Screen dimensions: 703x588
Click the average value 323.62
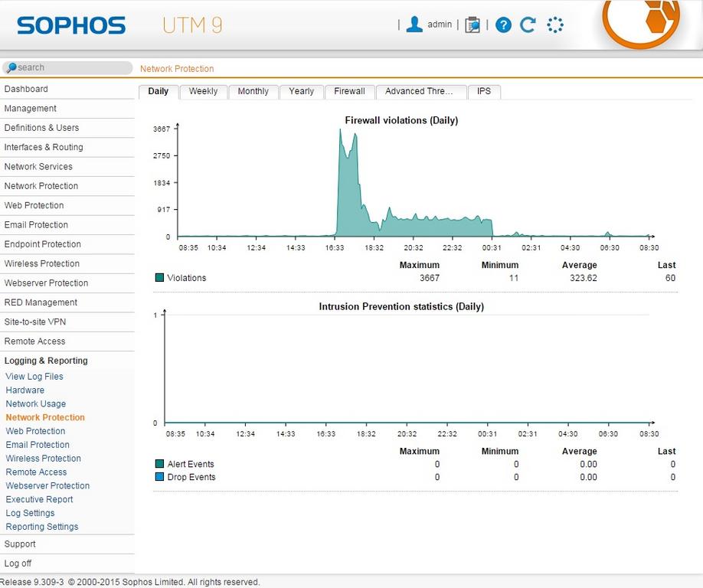(584, 278)
